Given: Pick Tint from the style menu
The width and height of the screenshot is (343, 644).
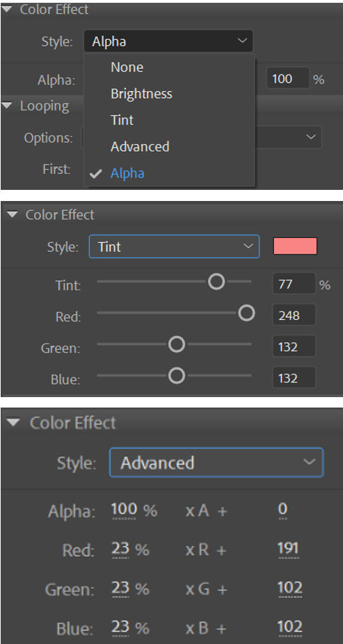Looking at the screenshot, I should click(122, 120).
